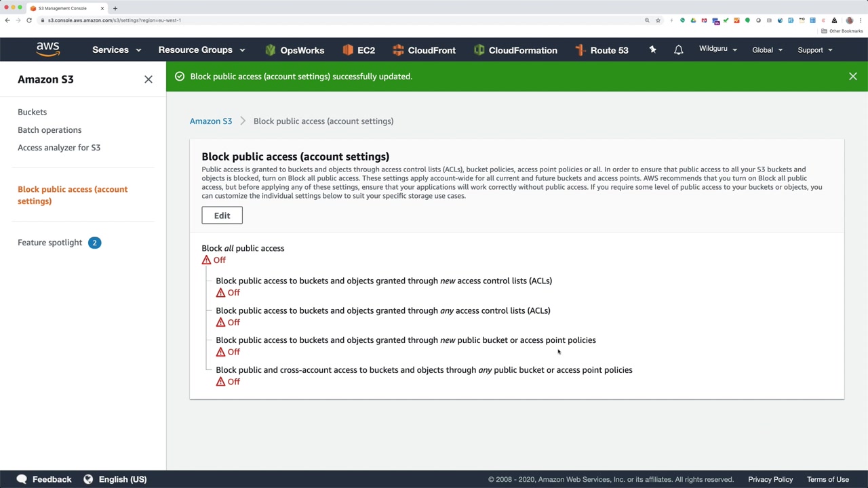Expand the Resource Groups dropdown
Image resolution: width=868 pixels, height=488 pixels.
click(201, 50)
